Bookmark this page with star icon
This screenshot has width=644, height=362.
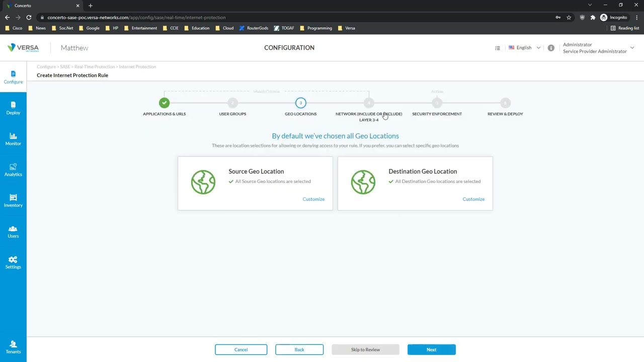(x=569, y=17)
